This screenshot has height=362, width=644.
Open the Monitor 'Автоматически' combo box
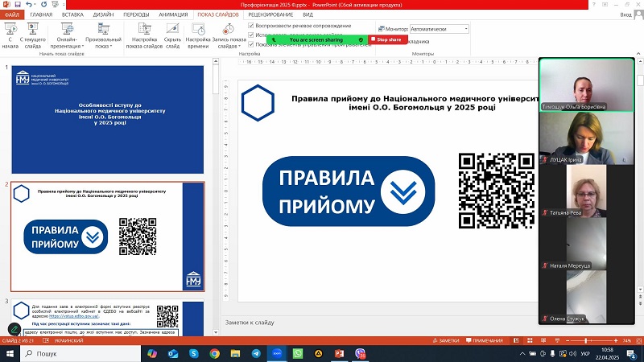coord(439,29)
